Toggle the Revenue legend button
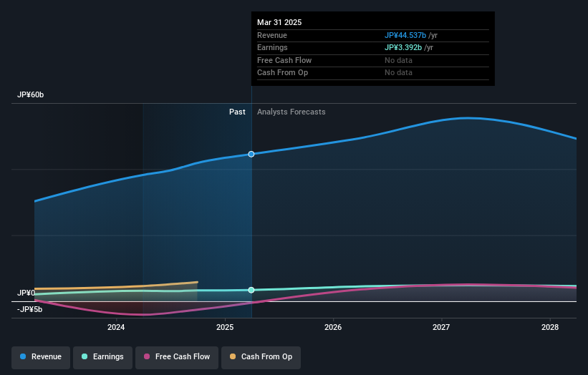588x375 pixels. pos(41,357)
